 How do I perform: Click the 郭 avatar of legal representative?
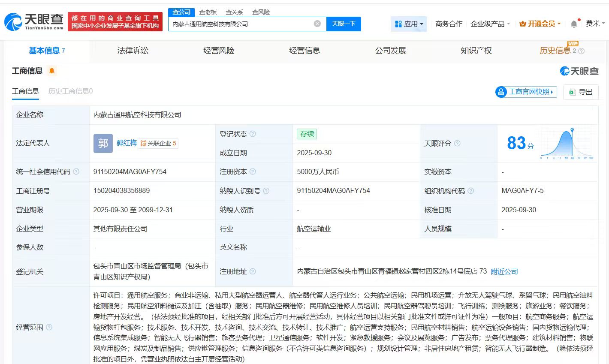point(103,143)
